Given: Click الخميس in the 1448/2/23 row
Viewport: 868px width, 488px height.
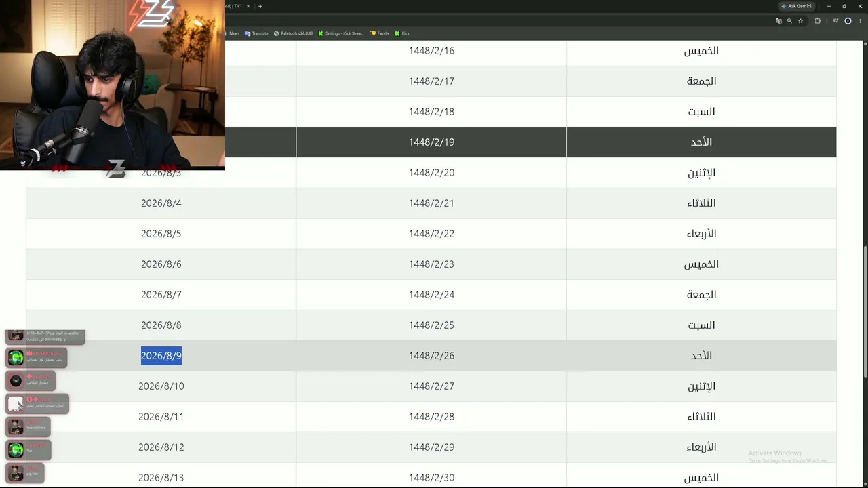Looking at the screenshot, I should click(x=701, y=264).
